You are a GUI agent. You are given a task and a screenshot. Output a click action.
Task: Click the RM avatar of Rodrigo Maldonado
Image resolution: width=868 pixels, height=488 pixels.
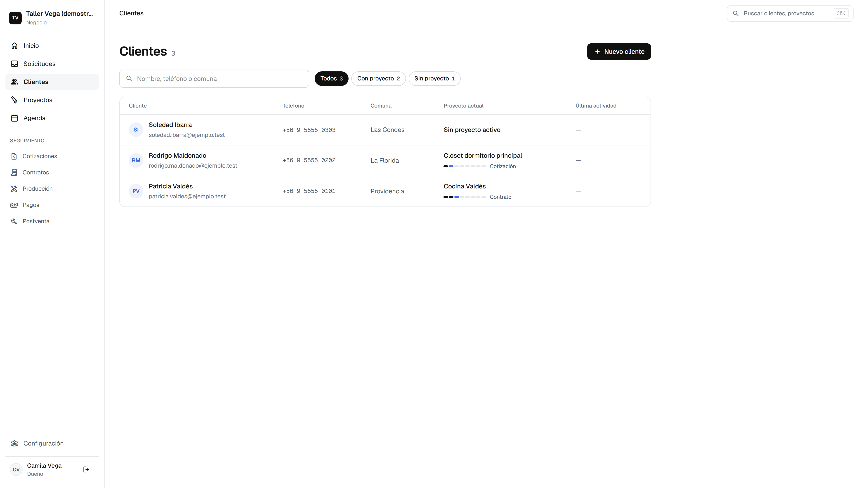[136, 160]
